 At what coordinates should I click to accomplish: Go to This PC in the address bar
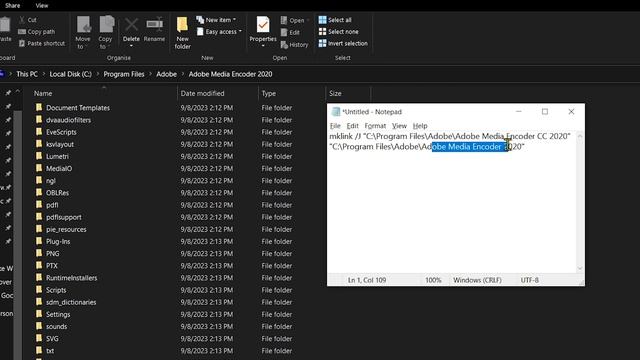[27, 74]
